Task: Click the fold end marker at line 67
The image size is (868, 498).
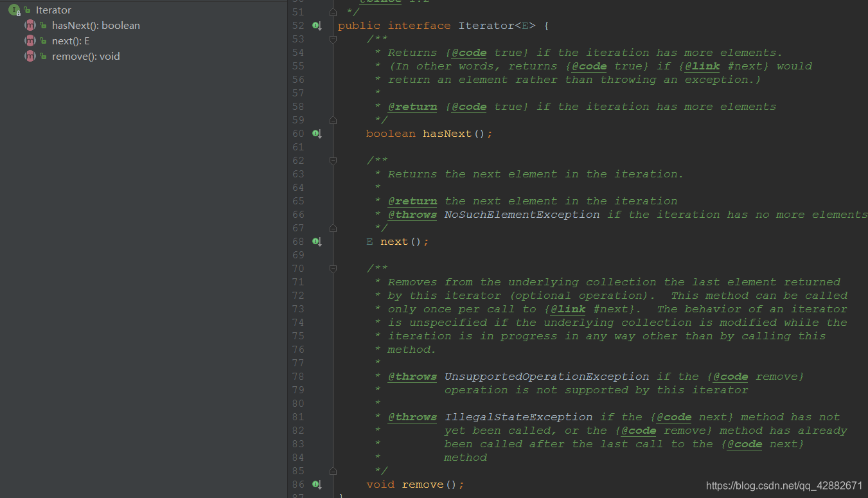Action: click(x=333, y=228)
